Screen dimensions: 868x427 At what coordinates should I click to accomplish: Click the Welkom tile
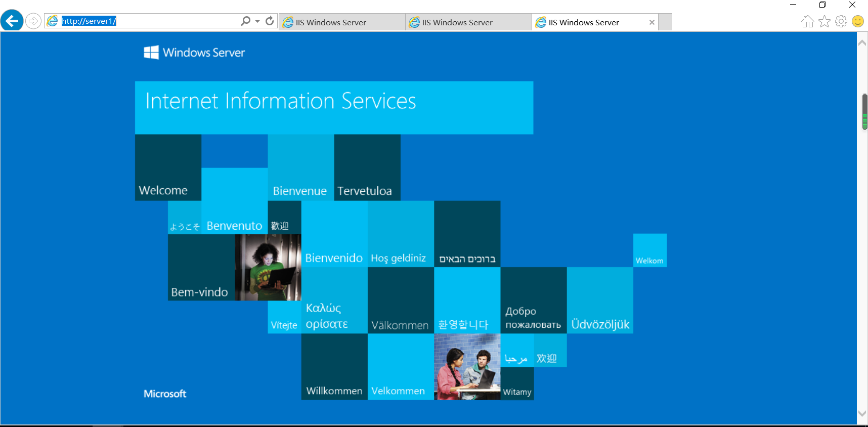(x=650, y=250)
